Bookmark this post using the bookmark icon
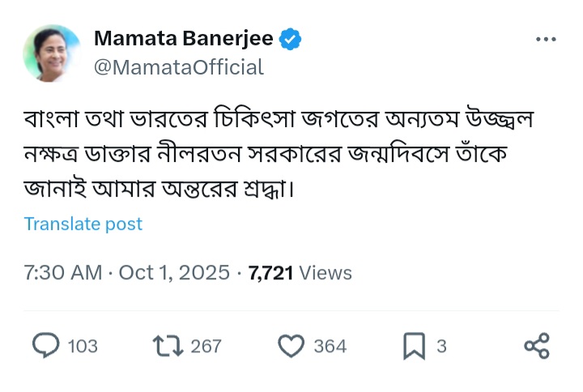The height and width of the screenshot is (392, 583). [414, 346]
